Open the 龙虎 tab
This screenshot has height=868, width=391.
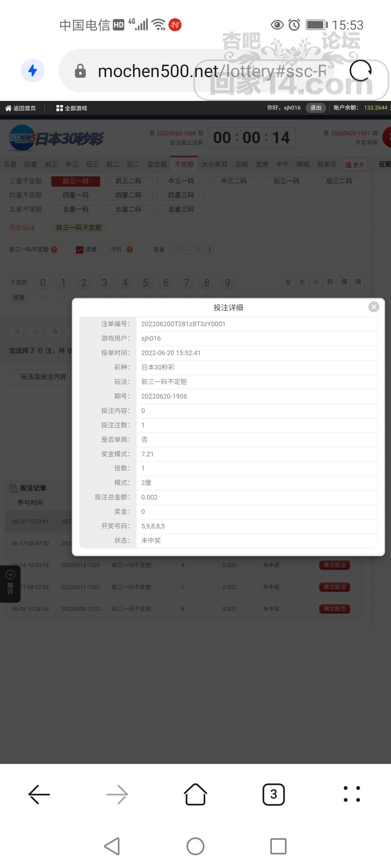coord(262,165)
